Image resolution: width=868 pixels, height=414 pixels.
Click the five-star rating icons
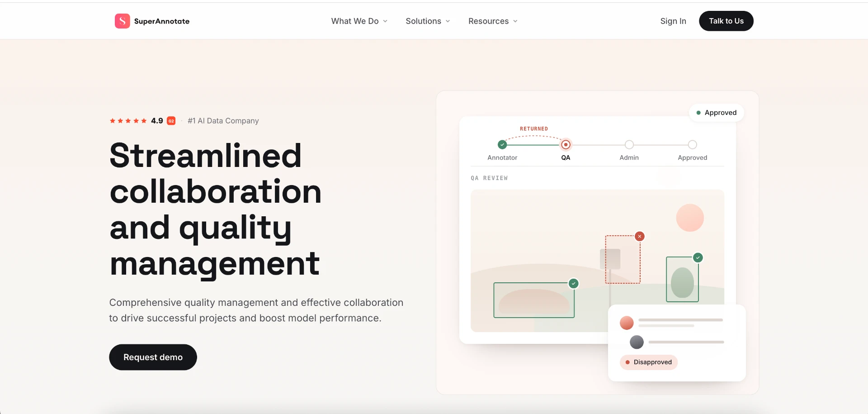click(x=128, y=121)
